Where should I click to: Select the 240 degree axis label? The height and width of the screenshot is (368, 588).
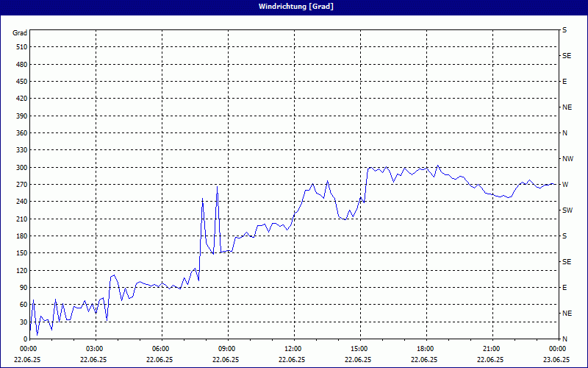[22, 202]
